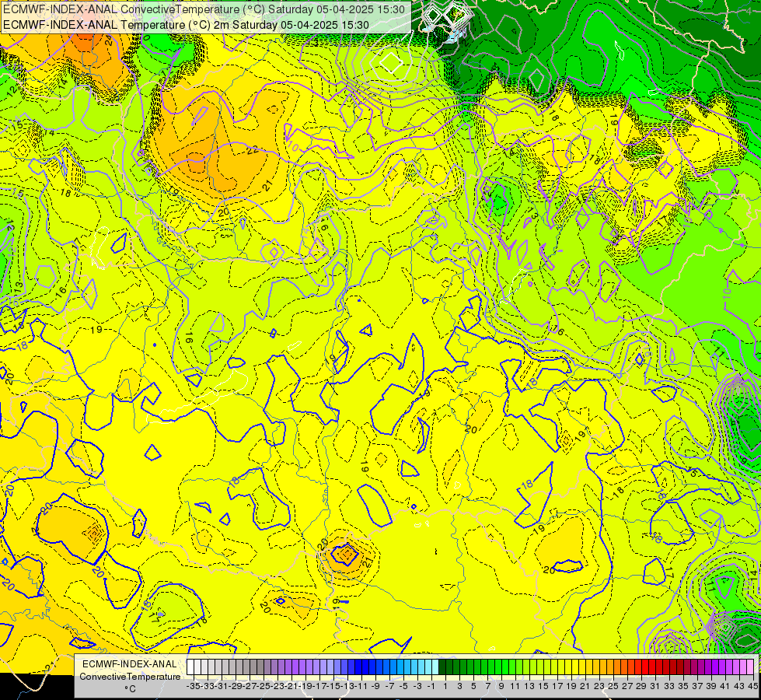Click the '41' value on the legend scale
761x700 pixels.
(x=725, y=686)
